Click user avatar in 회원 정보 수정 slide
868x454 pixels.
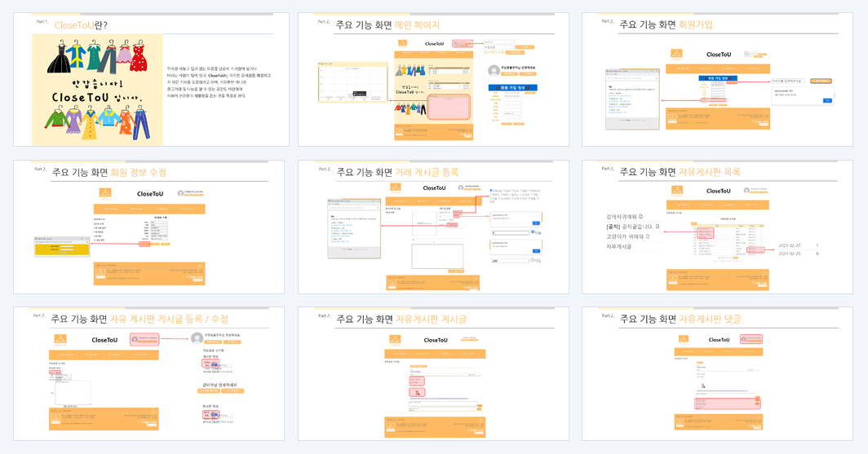(x=180, y=193)
